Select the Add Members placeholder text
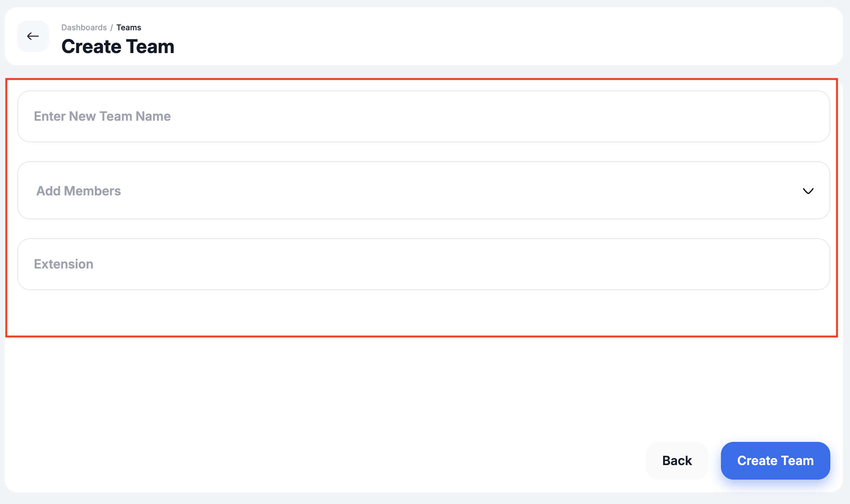 click(78, 191)
